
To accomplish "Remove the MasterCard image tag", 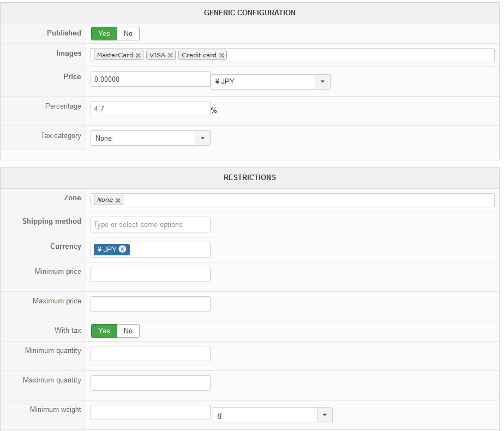I will pos(139,56).
